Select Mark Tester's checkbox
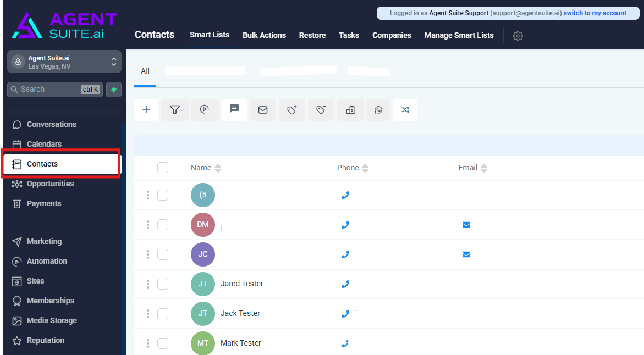The width and height of the screenshot is (644, 355). (163, 343)
